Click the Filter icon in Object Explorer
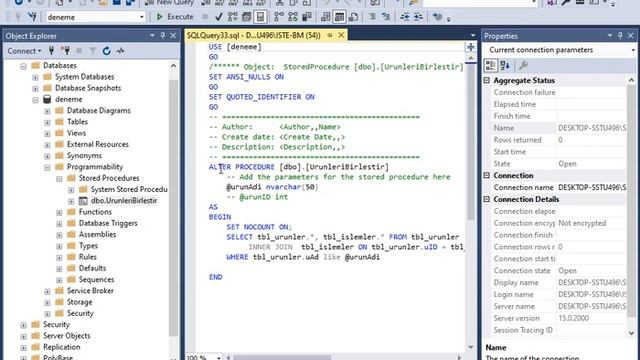Image resolution: width=640 pixels, height=360 pixels. (93, 51)
